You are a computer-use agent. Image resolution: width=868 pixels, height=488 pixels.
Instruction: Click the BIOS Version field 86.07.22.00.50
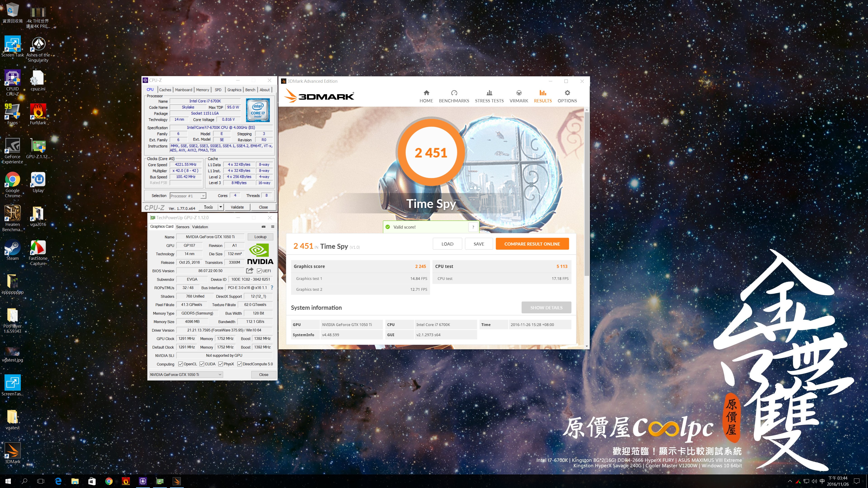click(x=210, y=271)
